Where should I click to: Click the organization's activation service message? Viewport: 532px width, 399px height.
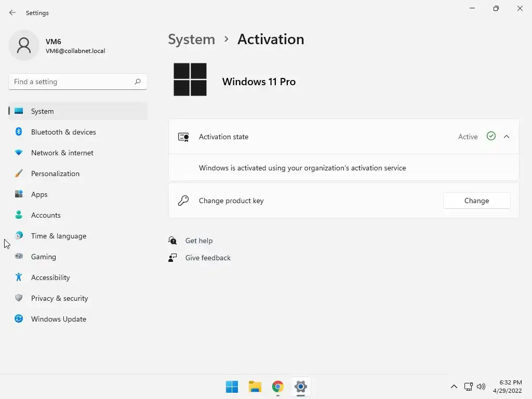pos(302,168)
